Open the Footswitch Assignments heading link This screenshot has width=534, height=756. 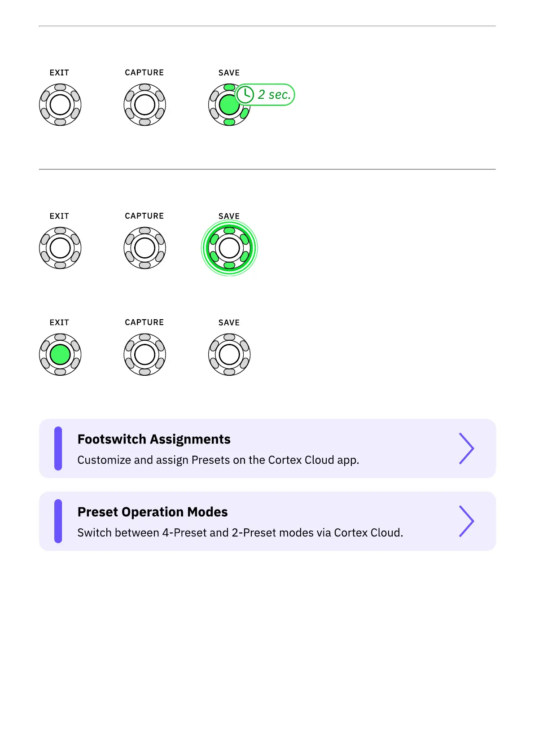click(154, 439)
